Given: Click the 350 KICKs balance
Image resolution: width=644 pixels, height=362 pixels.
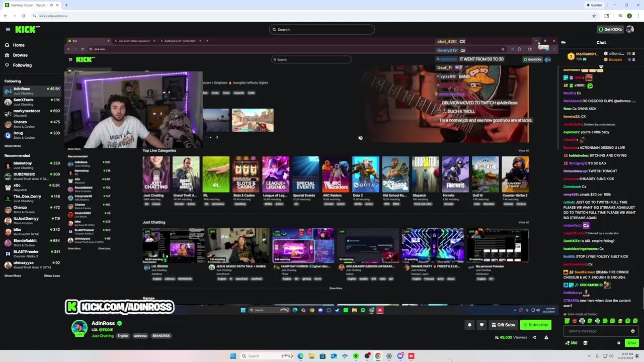Looking at the screenshot, I should point(571,343).
